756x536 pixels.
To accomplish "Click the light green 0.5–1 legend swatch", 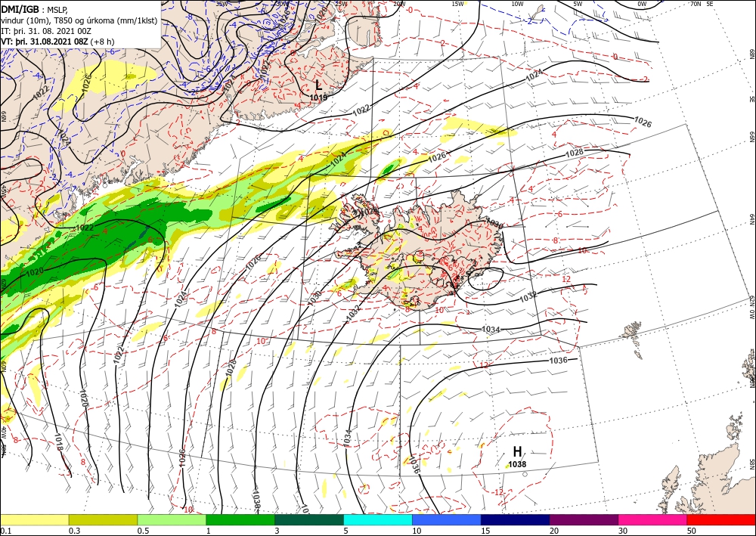I will pyautogui.click(x=172, y=519).
